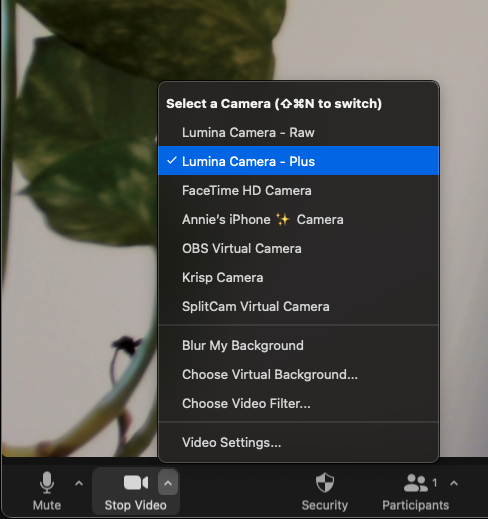Viewport: 488px width, 519px height.
Task: Switch to Krisp Camera
Action: click(299, 277)
